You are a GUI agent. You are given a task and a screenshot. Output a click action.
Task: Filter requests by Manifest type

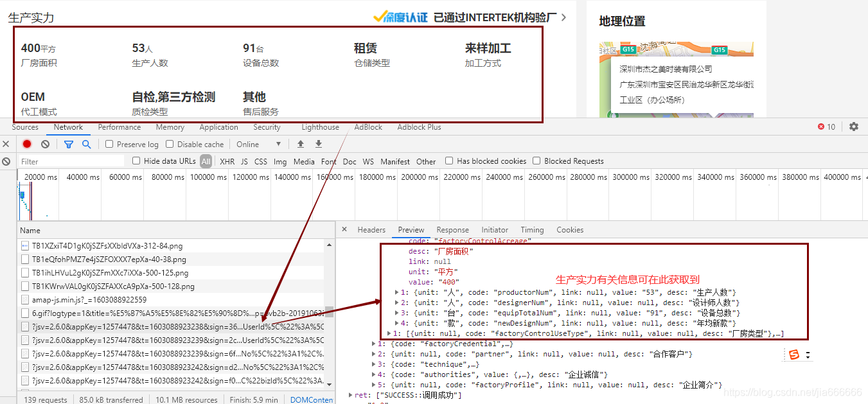click(x=395, y=162)
